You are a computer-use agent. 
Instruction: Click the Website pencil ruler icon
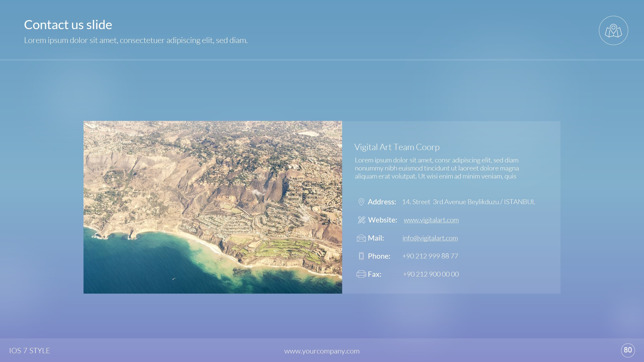(x=361, y=220)
